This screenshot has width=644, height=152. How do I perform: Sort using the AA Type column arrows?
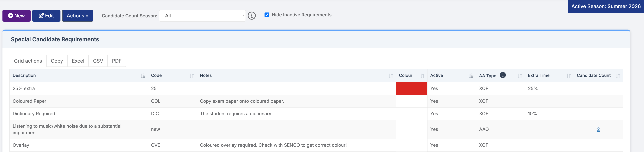520,76
